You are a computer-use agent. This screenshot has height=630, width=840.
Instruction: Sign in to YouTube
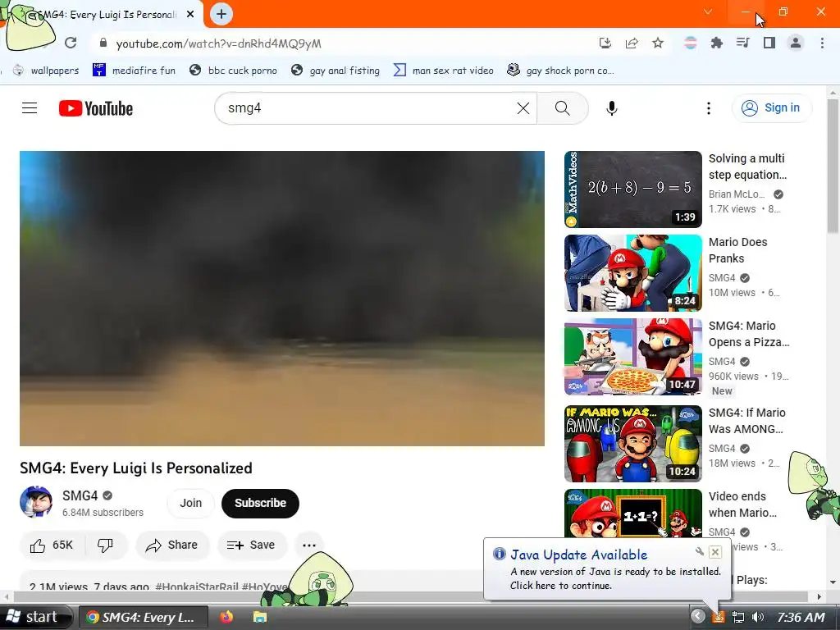772,108
